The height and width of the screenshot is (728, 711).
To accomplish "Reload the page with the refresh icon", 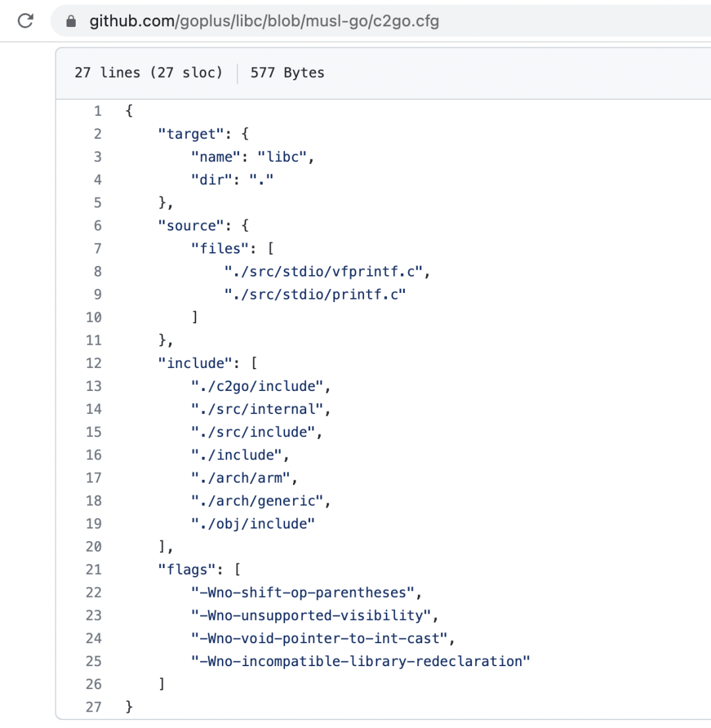I will [26, 21].
